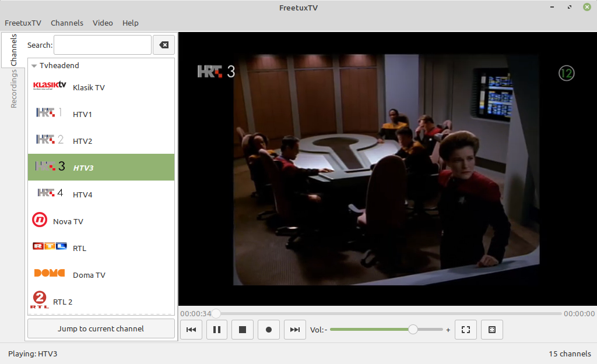Image resolution: width=597 pixels, height=364 pixels.
Task: Click the channel search input field
Action: pos(103,45)
